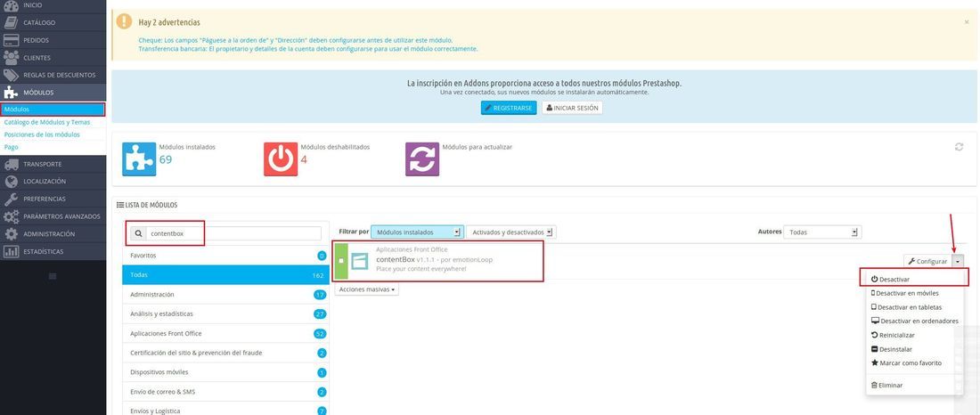Screen dimensions: 980x415
Task: Click the Registrarse button
Action: 509,108
